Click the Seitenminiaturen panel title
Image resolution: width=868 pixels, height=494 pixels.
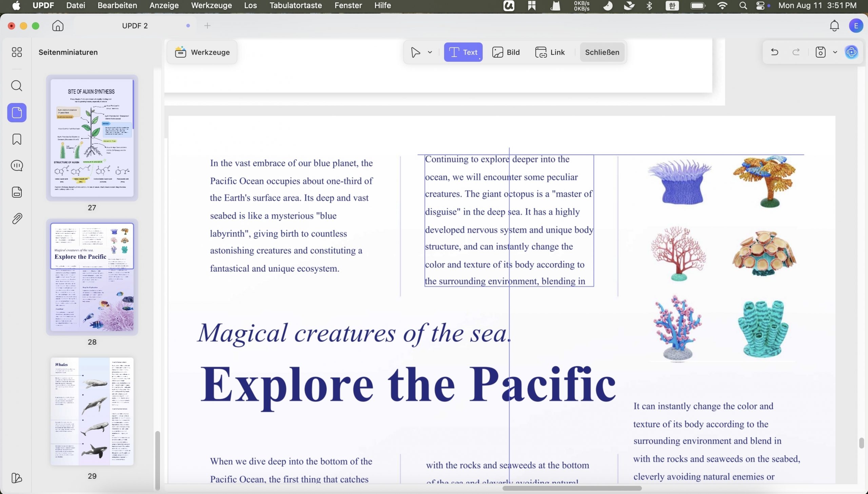(68, 52)
